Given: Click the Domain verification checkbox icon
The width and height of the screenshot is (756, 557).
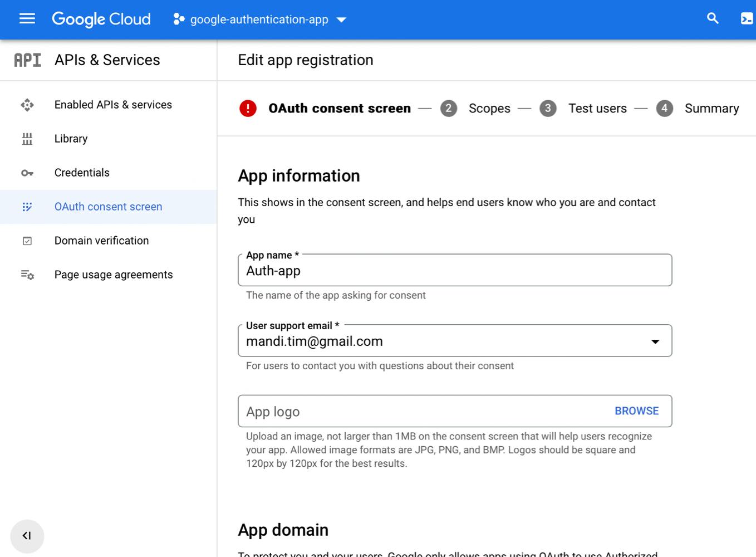Looking at the screenshot, I should click(27, 241).
